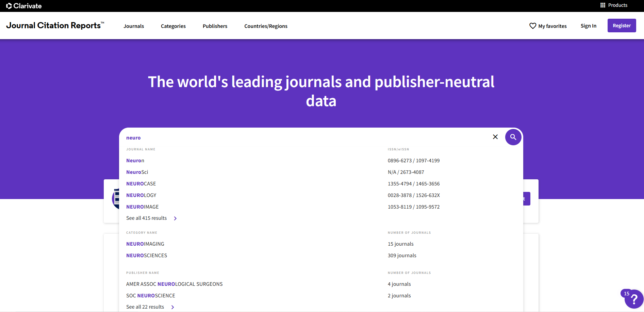Select the NEUROIMAGING category suggestion
This screenshot has width=644, height=312.
[145, 244]
